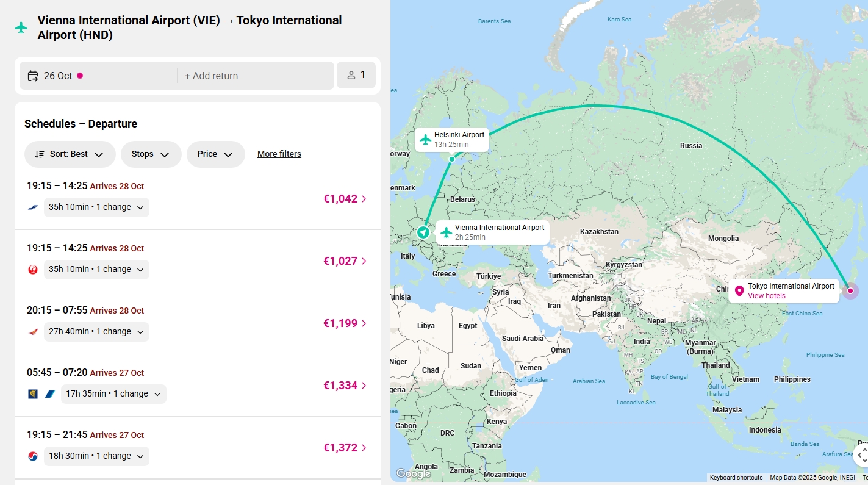Open the Price filter dropdown
This screenshot has height=485, width=868.
click(x=216, y=154)
